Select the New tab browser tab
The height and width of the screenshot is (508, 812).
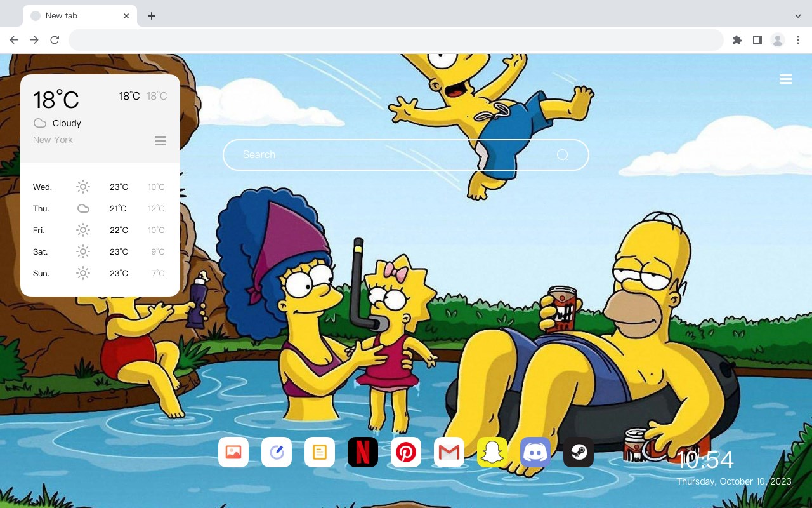(80, 16)
